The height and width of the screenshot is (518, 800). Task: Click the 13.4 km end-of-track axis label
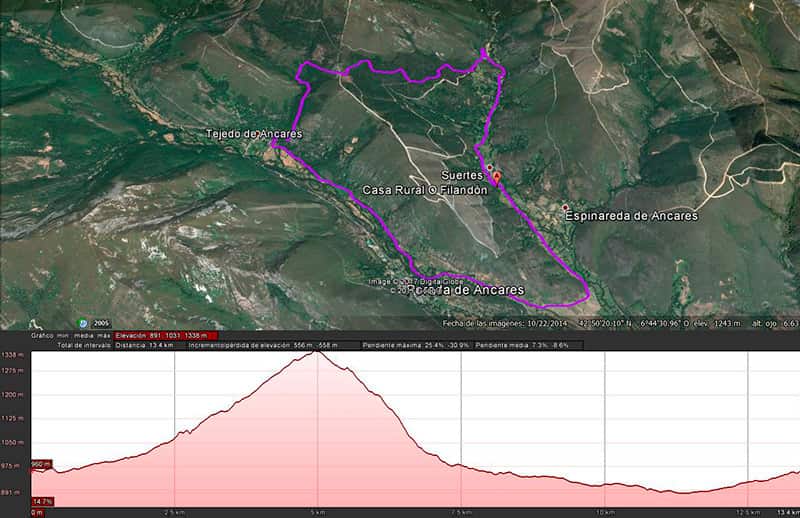click(x=788, y=512)
